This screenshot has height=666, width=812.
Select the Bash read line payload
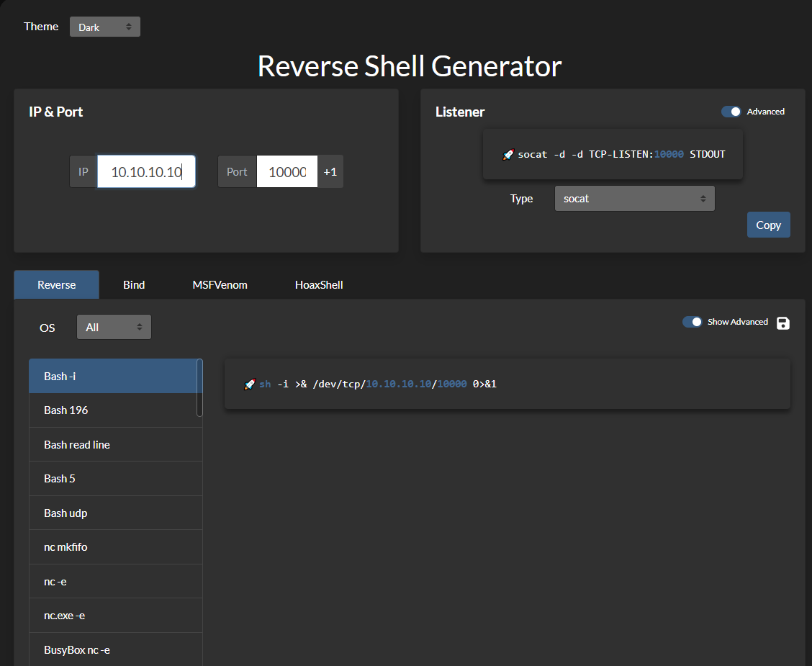coord(115,444)
